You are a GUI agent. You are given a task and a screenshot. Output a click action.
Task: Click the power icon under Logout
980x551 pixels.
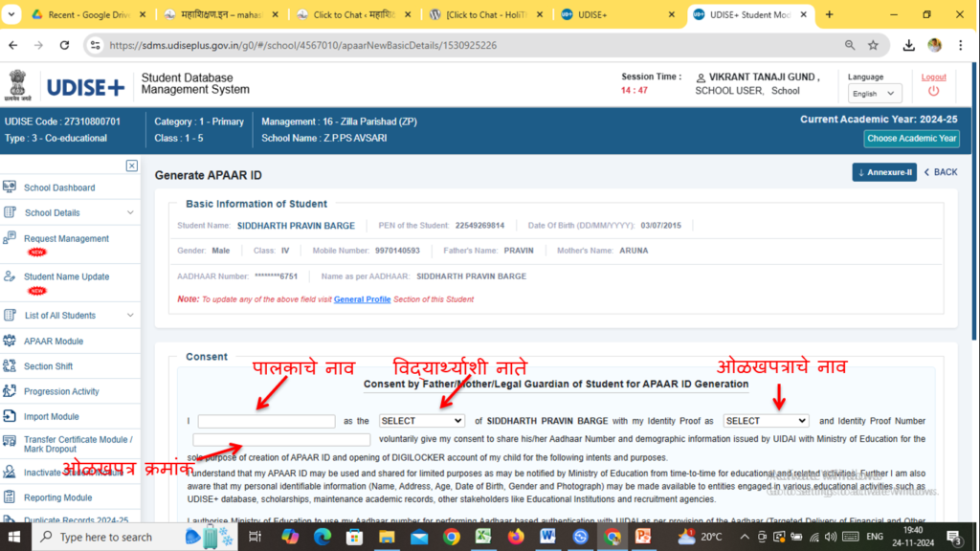(x=933, y=91)
